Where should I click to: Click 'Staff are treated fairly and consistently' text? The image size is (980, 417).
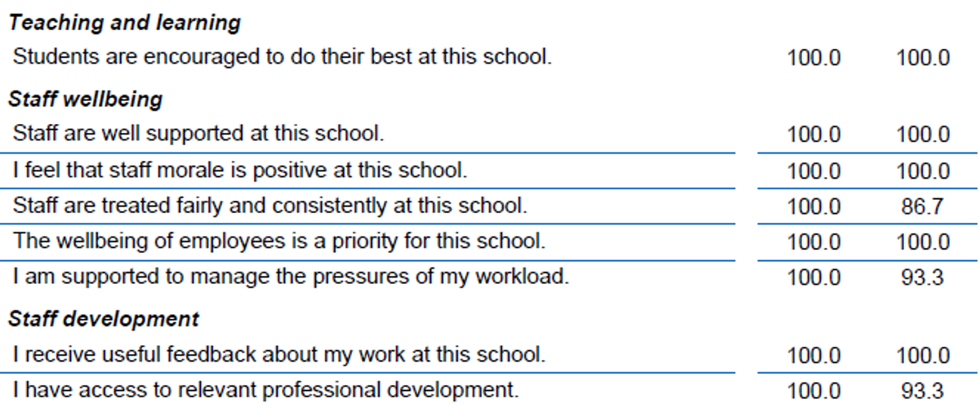coord(269,206)
